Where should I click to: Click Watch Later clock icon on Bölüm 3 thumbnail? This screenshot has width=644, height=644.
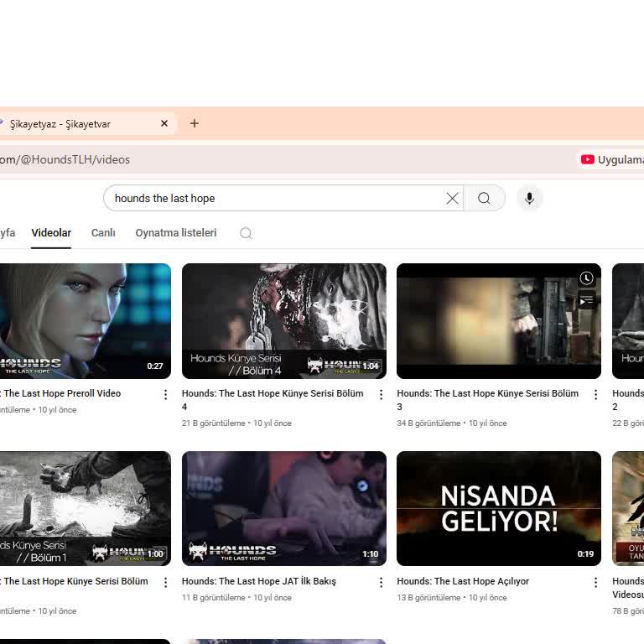click(x=587, y=278)
